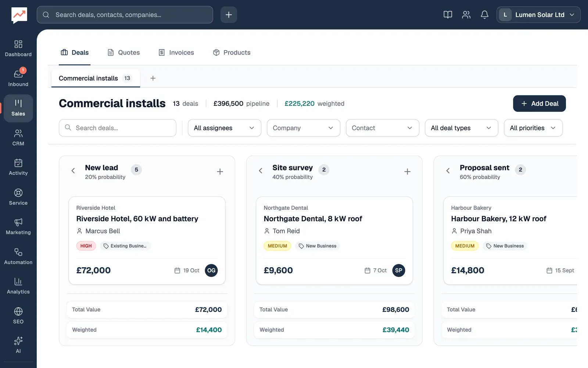Click contact Priya Shah
This screenshot has height=368, width=588.
(x=472, y=231)
